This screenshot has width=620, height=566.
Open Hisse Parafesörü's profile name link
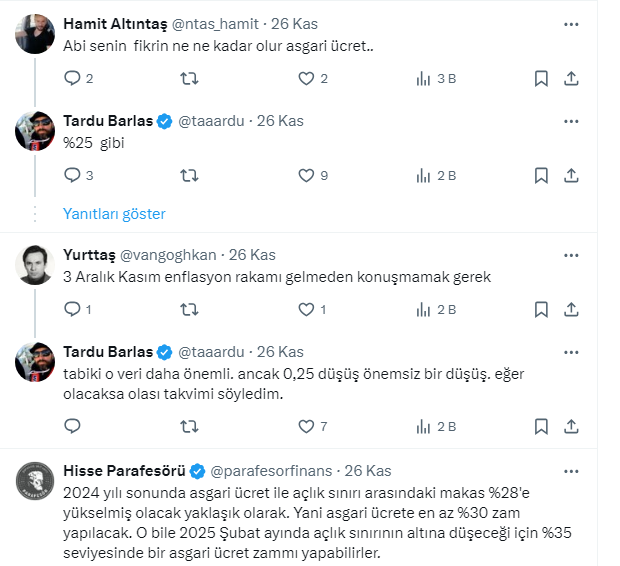(x=125, y=471)
